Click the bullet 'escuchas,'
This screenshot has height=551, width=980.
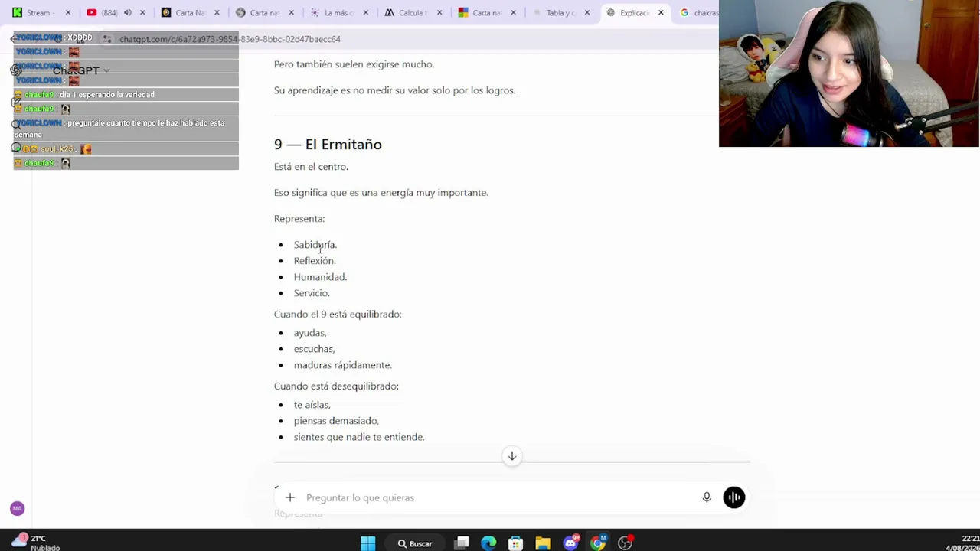tap(315, 348)
